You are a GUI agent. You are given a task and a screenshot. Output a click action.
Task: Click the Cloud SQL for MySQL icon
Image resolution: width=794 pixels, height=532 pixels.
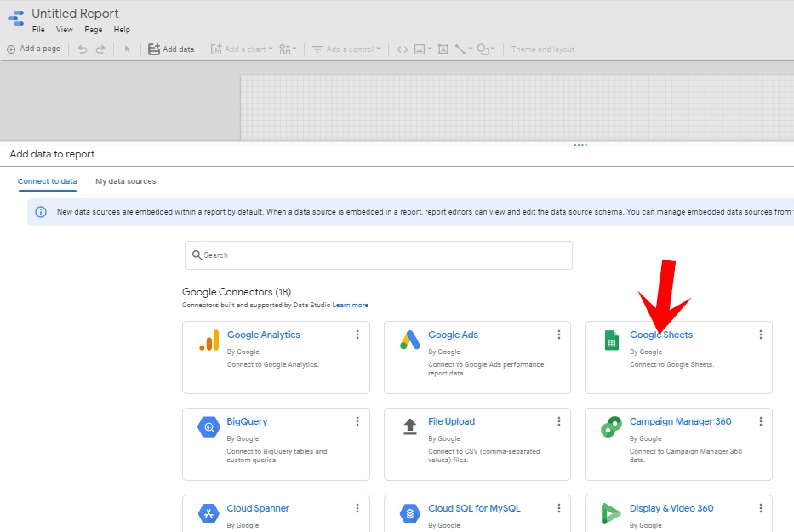click(410, 514)
